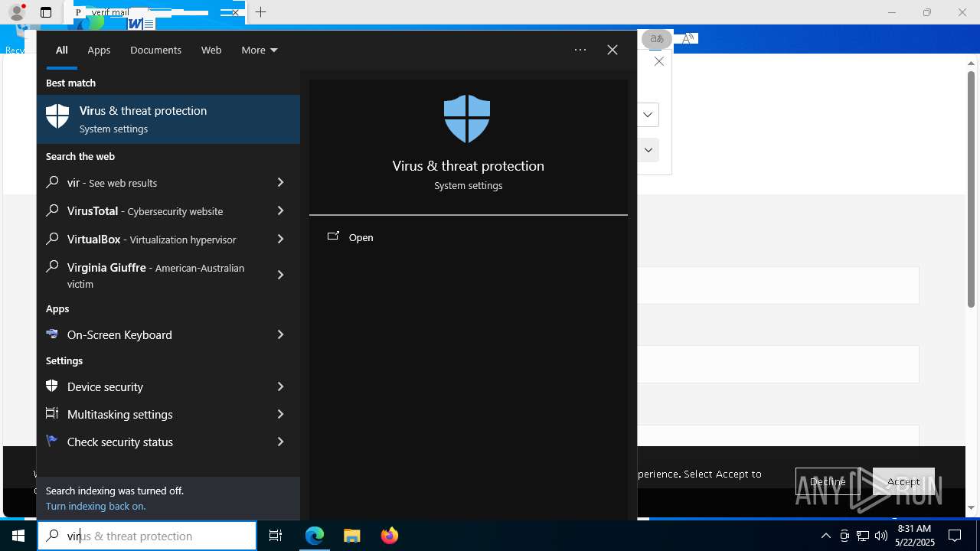Expand arrow next to Virginia Giuffre

pos(281,275)
